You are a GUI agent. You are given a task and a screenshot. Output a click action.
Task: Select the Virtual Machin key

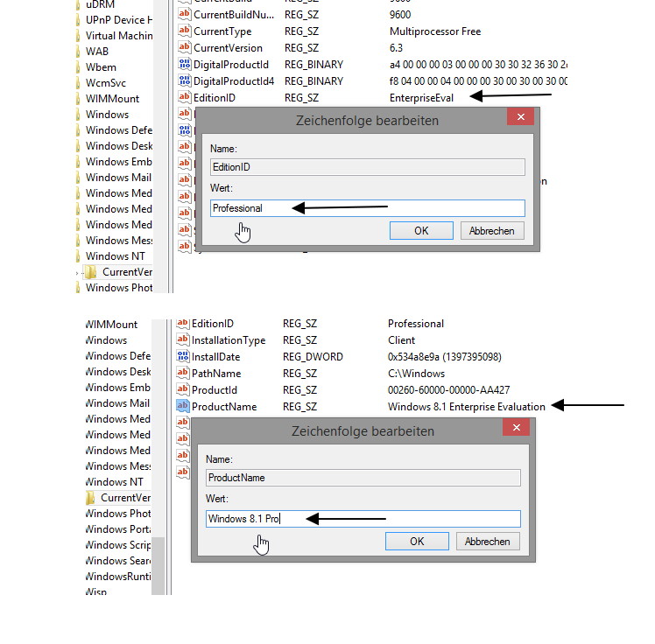pos(119,36)
